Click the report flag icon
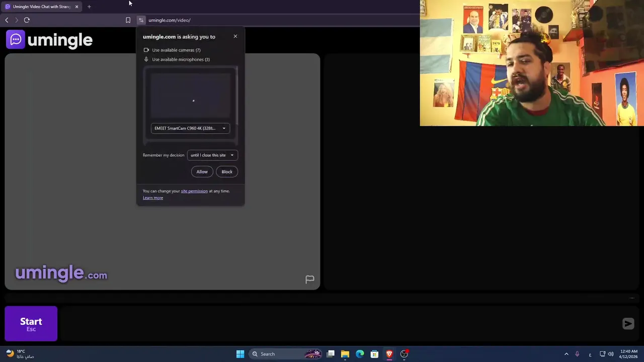The image size is (644, 362). pyautogui.click(x=309, y=279)
